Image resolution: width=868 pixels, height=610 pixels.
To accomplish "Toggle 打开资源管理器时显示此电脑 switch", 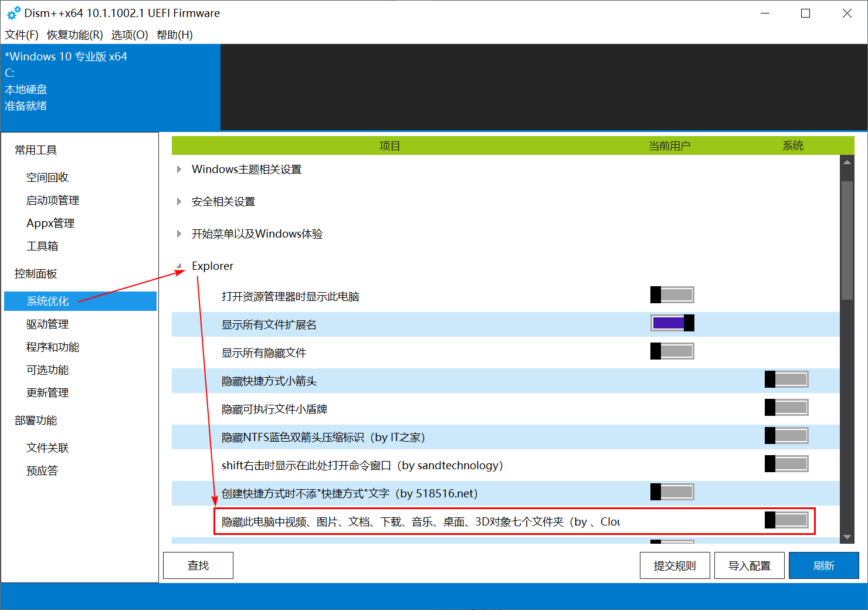I will click(x=672, y=294).
